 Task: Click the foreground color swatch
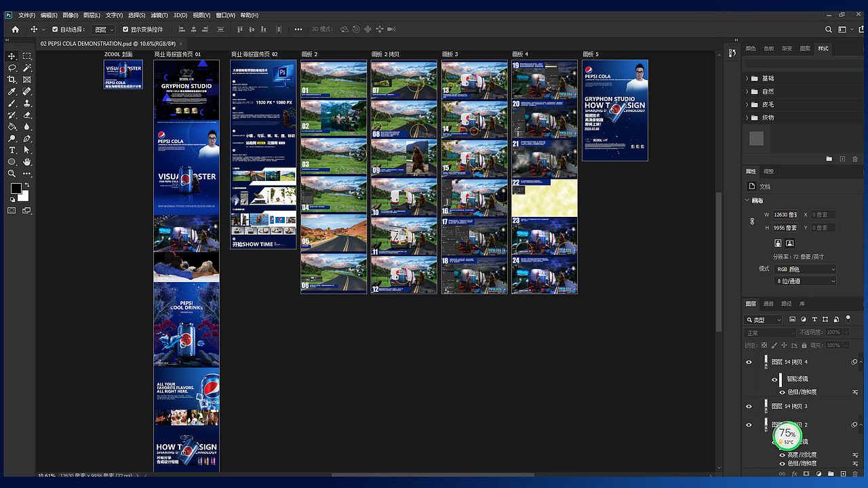[16, 189]
